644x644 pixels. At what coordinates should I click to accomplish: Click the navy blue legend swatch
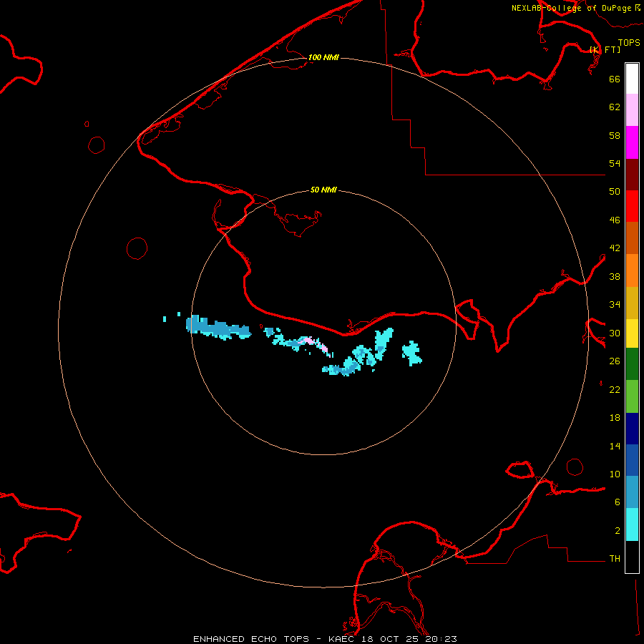click(x=632, y=429)
